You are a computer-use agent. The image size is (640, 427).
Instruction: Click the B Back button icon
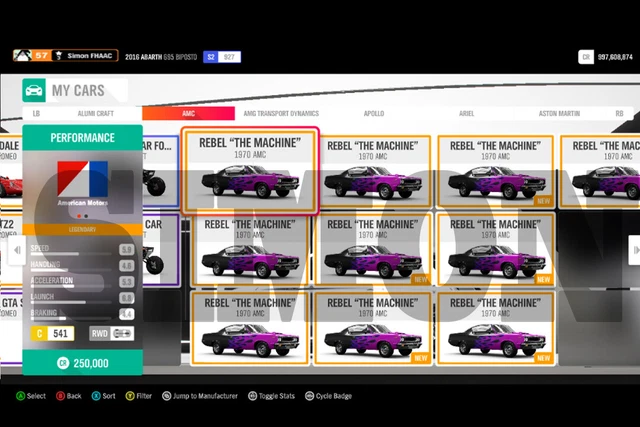(x=60, y=396)
